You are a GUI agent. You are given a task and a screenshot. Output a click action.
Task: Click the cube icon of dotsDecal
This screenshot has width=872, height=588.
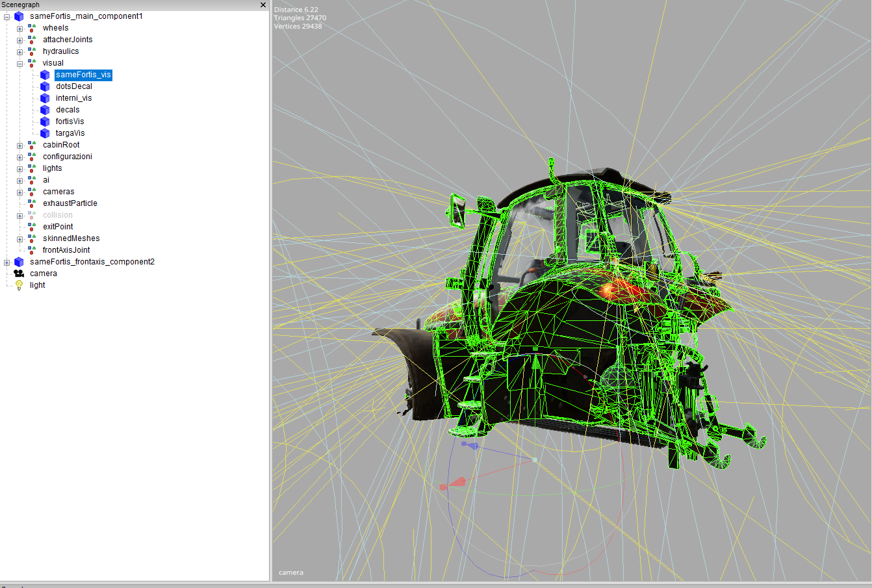tap(45, 86)
